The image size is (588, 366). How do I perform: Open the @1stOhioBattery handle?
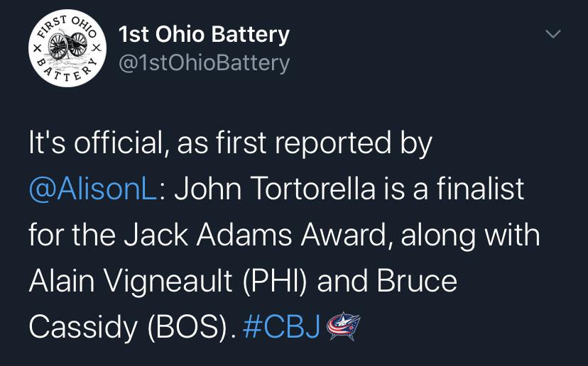[204, 63]
